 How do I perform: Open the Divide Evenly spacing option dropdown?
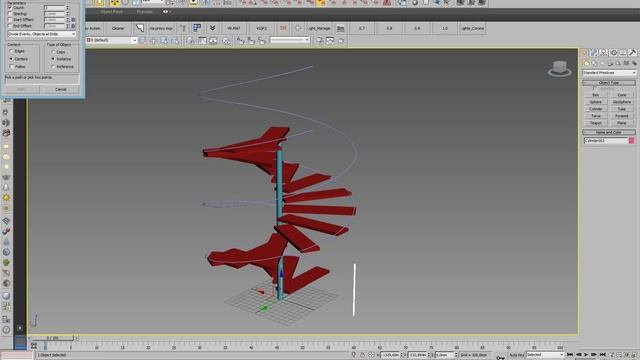click(42, 34)
